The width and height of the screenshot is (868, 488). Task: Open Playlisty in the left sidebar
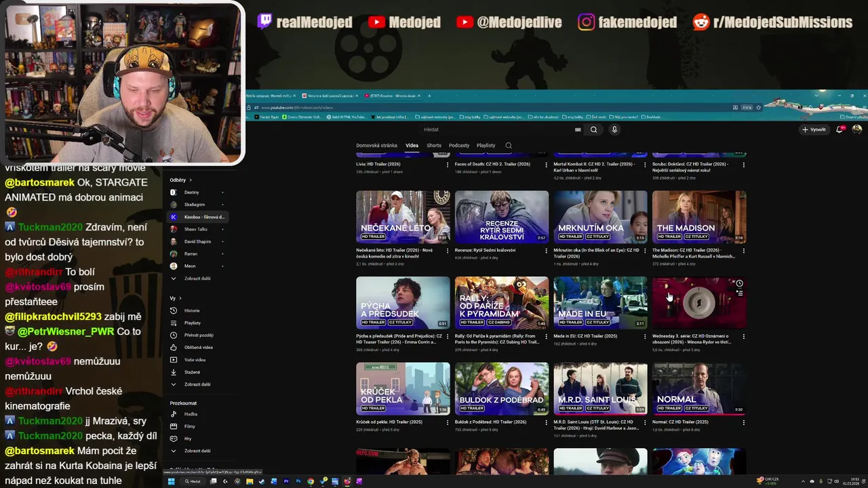(x=193, y=323)
